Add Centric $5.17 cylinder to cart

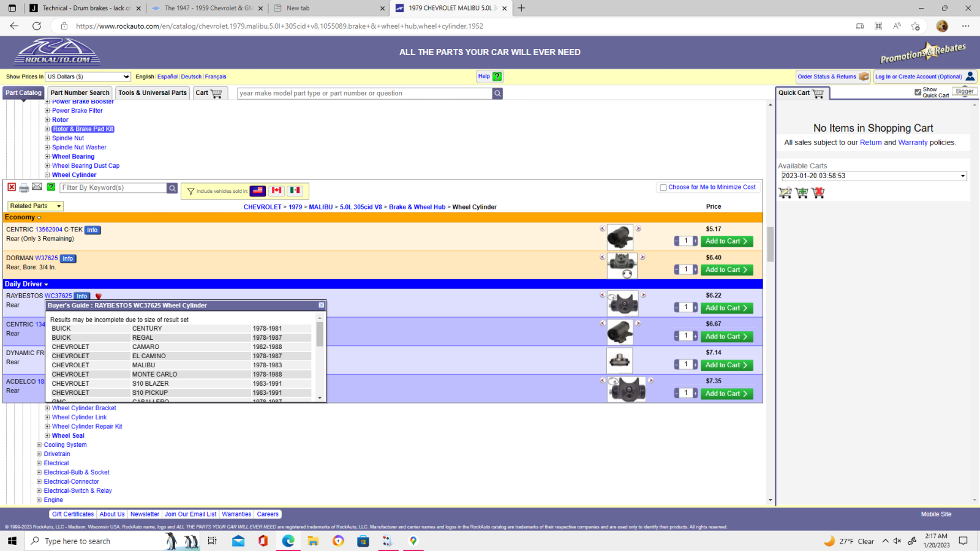click(x=726, y=241)
